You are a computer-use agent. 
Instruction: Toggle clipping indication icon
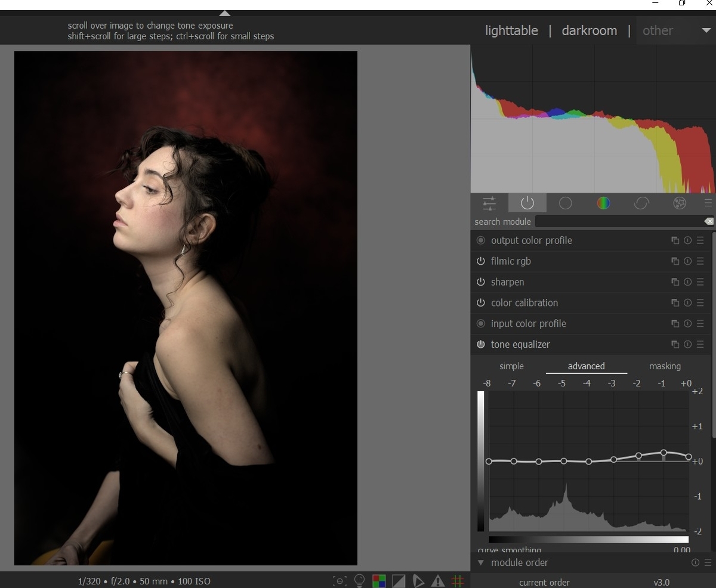click(399, 581)
